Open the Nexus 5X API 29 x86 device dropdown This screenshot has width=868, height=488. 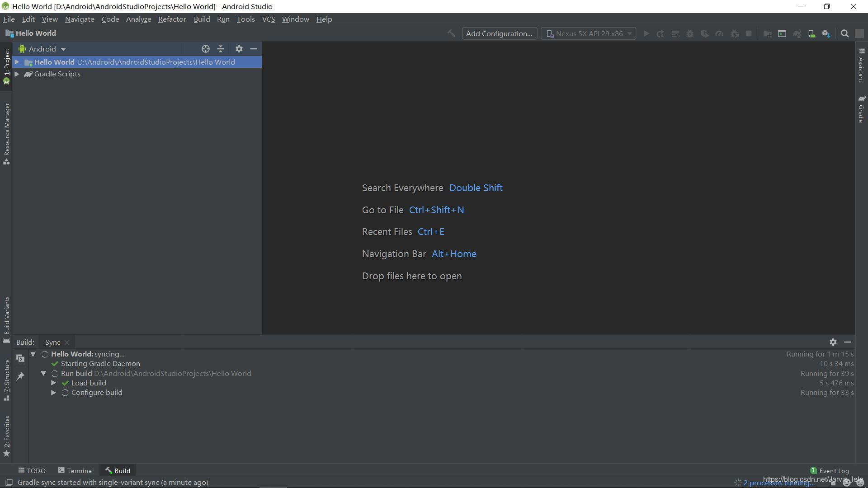point(589,33)
